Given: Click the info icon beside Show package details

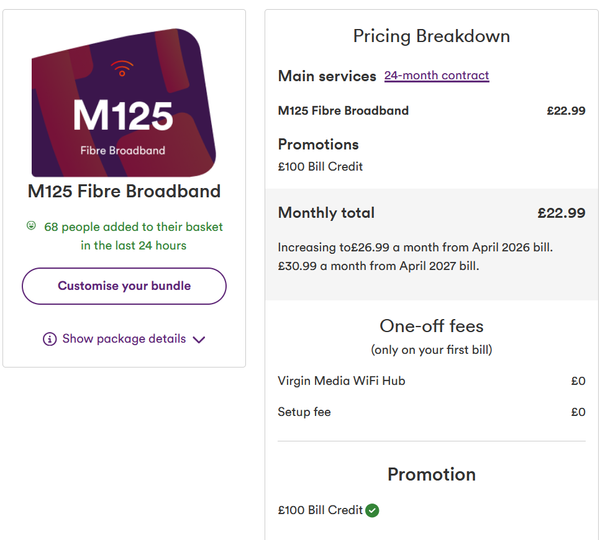Looking at the screenshot, I should pos(49,339).
